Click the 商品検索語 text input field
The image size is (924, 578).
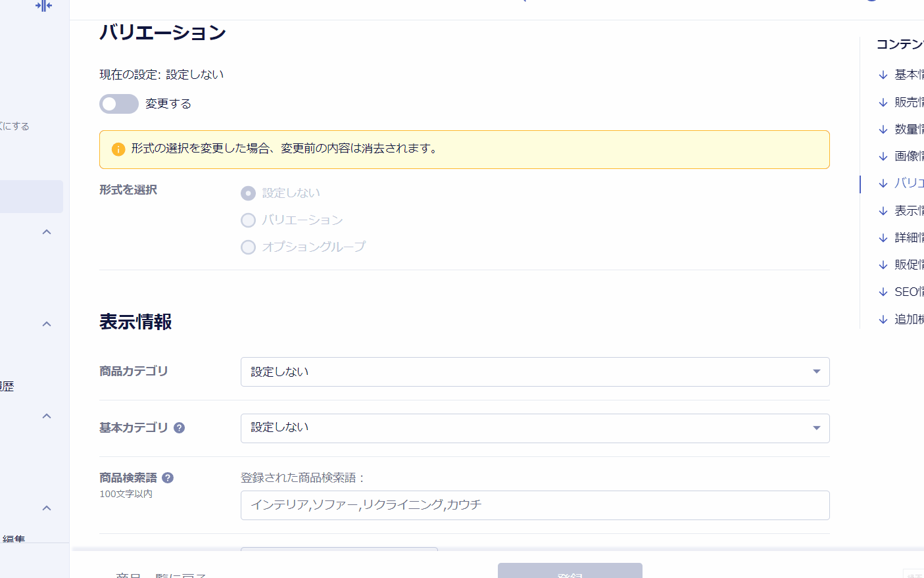coord(535,505)
